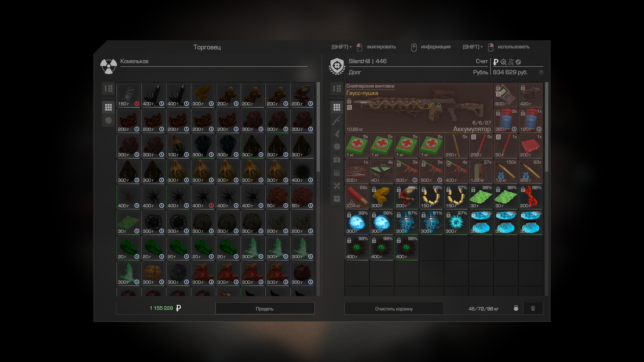Select grid view in the trader panel
644x362 pixels.
point(108,107)
